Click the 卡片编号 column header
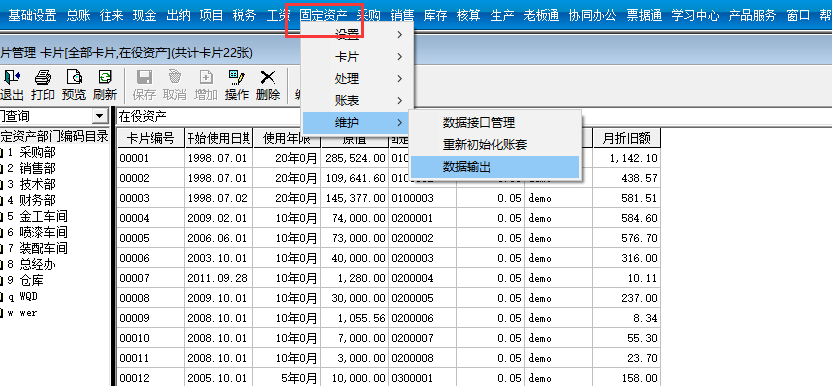This screenshot has width=832, height=386. (x=151, y=139)
